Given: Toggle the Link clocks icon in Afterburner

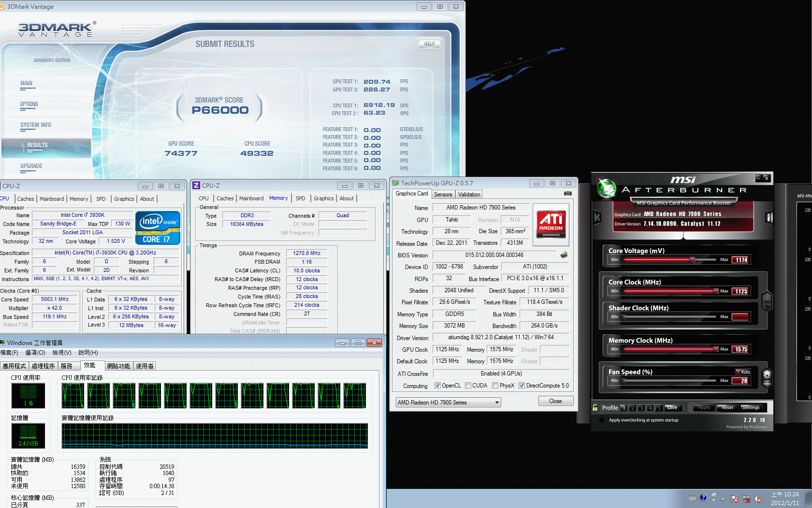Looking at the screenshot, I should tap(767, 300).
